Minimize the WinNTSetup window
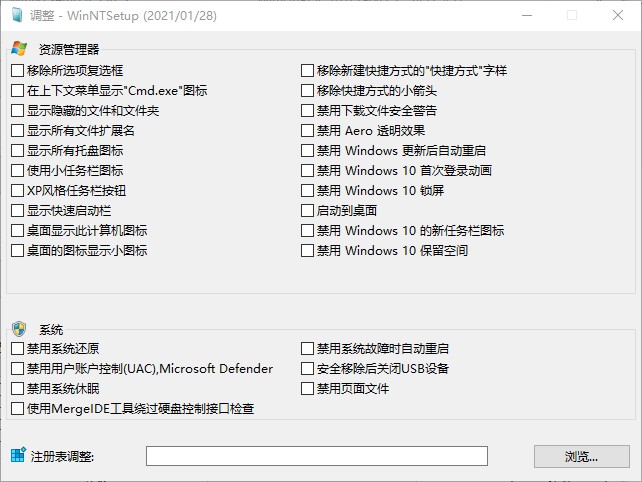This screenshot has width=642, height=482. click(527, 16)
